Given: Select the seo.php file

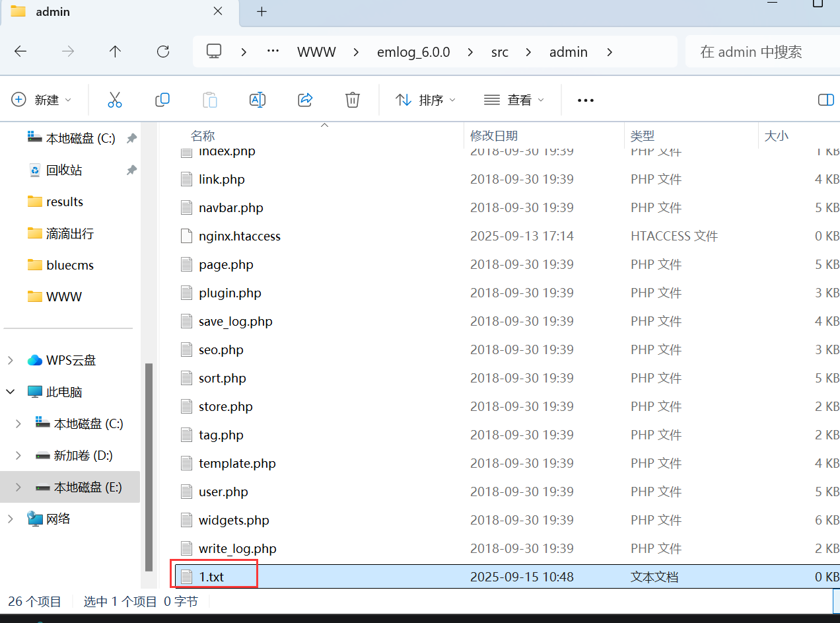Looking at the screenshot, I should [x=221, y=350].
